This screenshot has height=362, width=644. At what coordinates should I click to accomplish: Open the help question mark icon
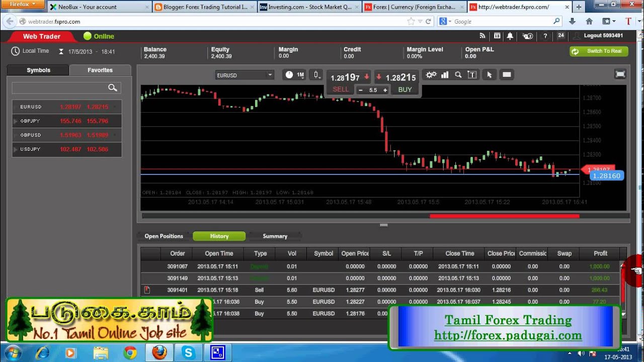coord(545,36)
